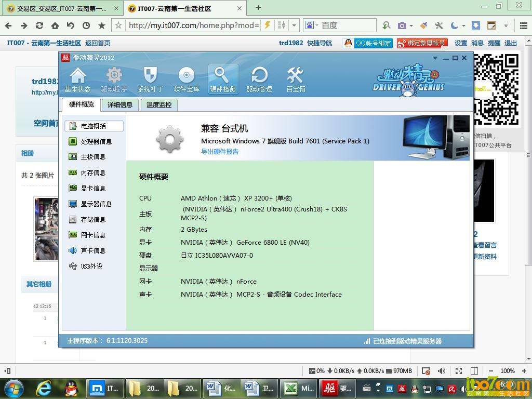532x399 pixels.
Task: Switch to 交易区 browser tab
Action: (62, 8)
